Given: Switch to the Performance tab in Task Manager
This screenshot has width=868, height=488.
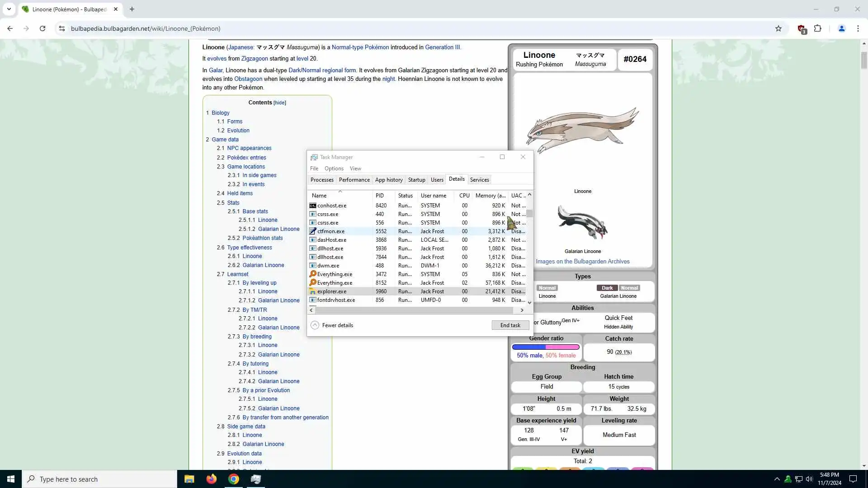Looking at the screenshot, I should click(x=354, y=180).
